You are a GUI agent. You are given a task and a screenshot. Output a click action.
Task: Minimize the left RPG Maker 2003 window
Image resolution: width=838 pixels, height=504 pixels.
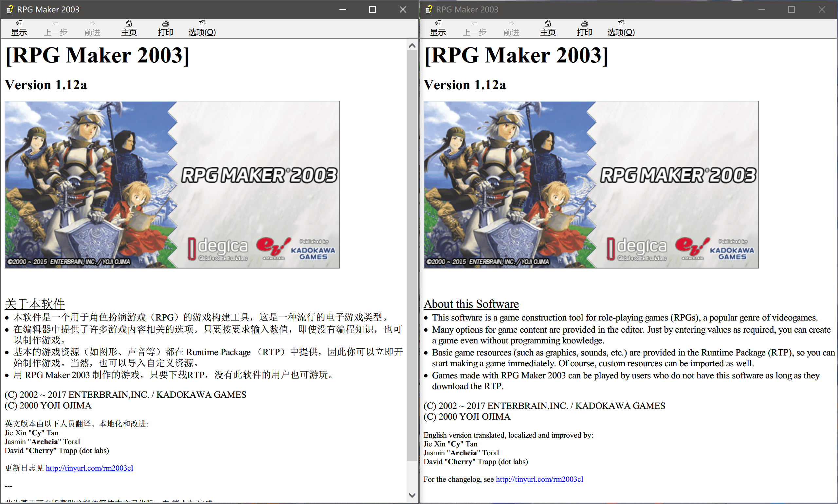[342, 9]
